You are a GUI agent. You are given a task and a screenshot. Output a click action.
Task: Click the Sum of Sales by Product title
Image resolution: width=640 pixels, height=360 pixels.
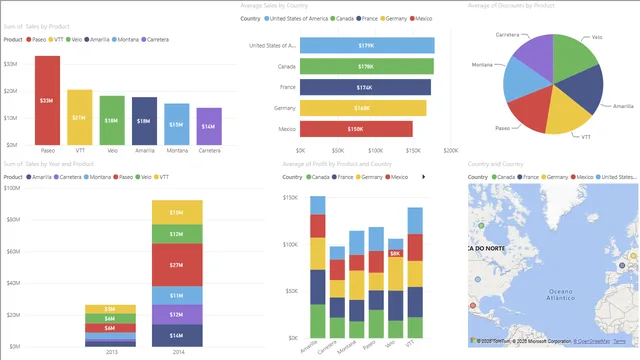37,27
